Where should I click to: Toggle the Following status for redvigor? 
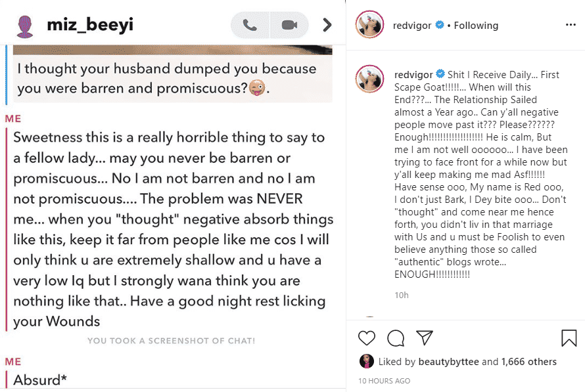[x=475, y=25]
